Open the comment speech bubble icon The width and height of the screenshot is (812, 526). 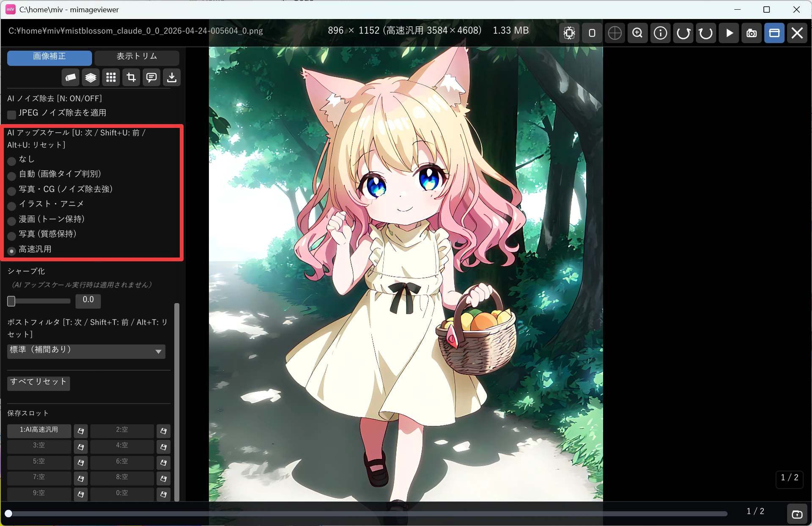151,77
